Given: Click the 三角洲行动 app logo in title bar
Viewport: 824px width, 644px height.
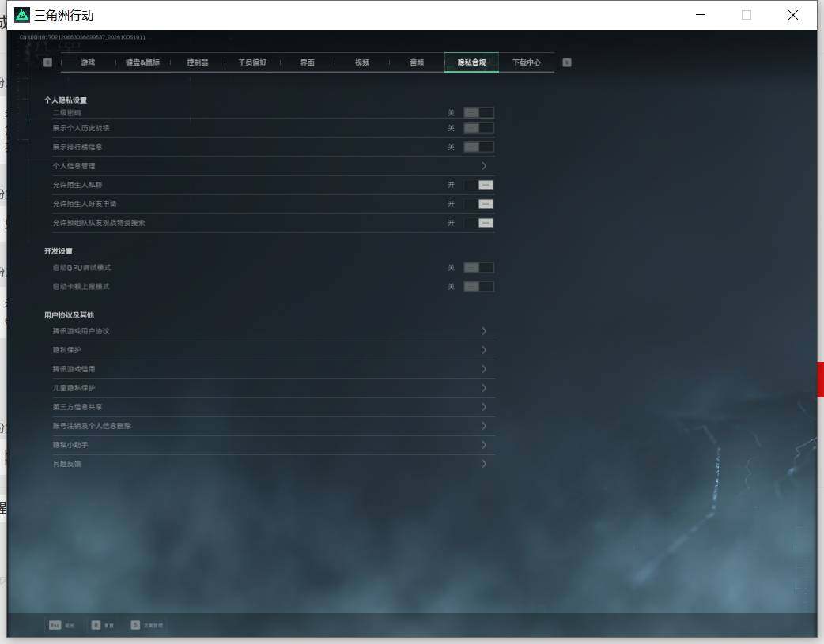Looking at the screenshot, I should [x=22, y=15].
